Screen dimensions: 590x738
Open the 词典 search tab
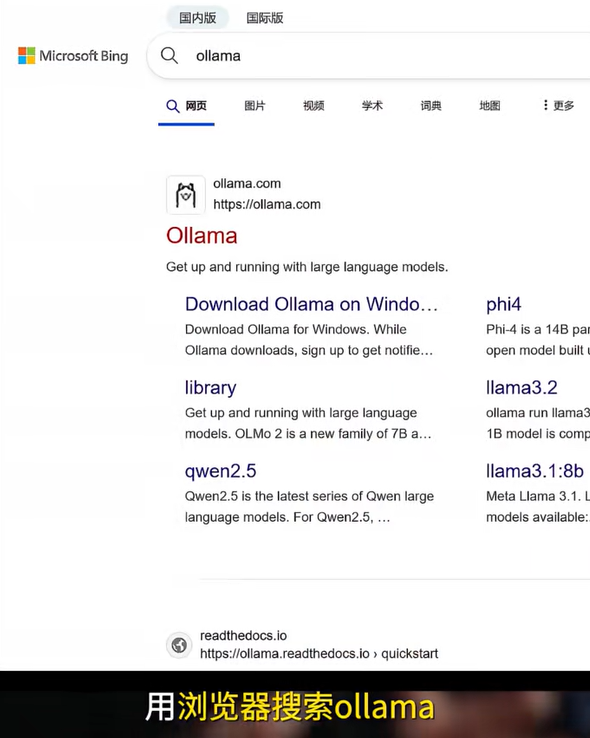pyautogui.click(x=431, y=105)
